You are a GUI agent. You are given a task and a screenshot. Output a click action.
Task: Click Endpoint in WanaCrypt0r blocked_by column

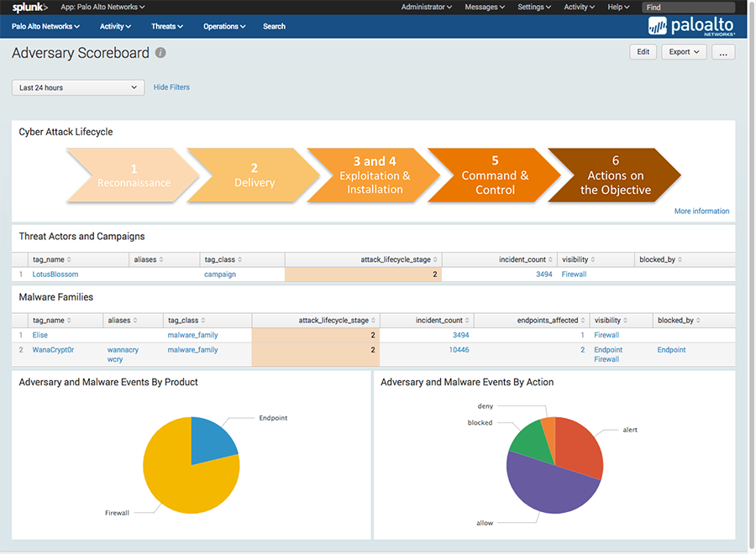[671, 350]
